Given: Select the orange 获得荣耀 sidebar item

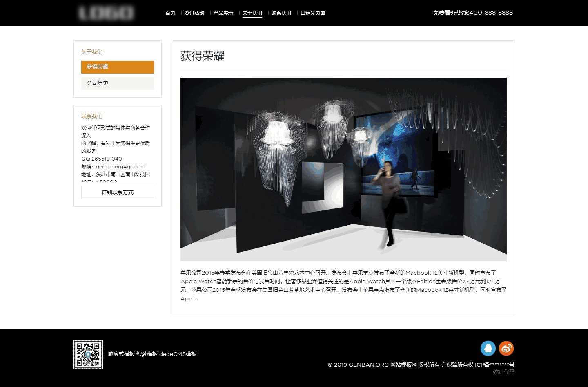Looking at the screenshot, I should (118, 67).
